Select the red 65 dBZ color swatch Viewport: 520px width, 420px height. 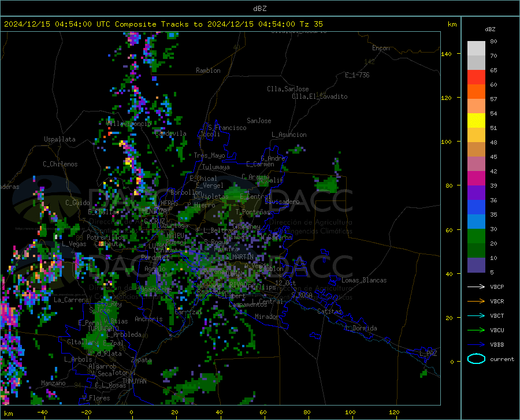(x=476, y=77)
